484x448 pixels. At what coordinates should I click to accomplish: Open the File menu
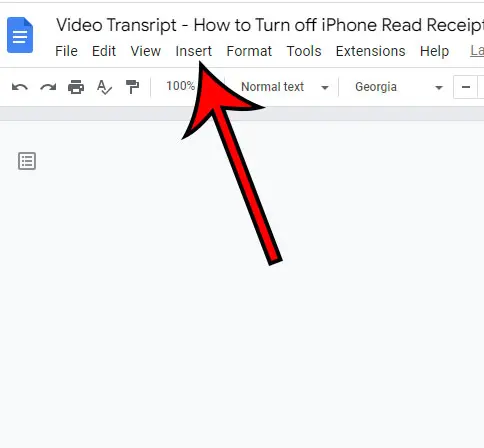pos(66,51)
